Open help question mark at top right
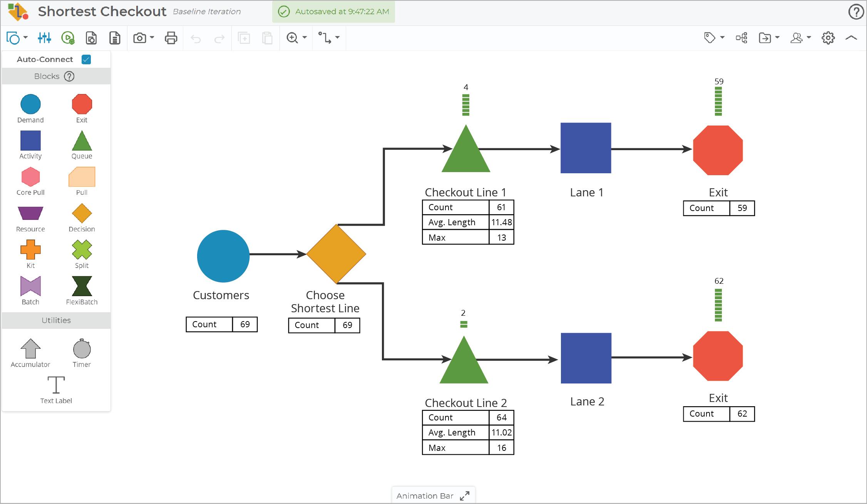This screenshot has height=504, width=867. [x=855, y=12]
